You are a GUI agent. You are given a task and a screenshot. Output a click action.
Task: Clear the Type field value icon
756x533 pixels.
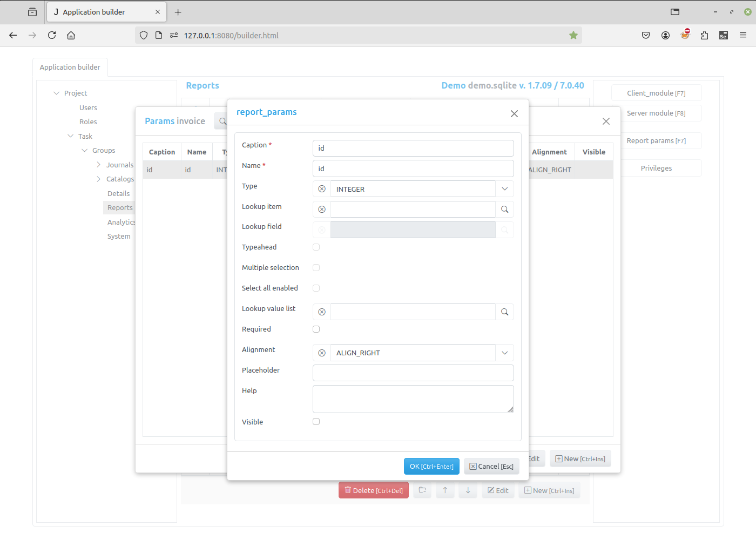pyautogui.click(x=322, y=189)
